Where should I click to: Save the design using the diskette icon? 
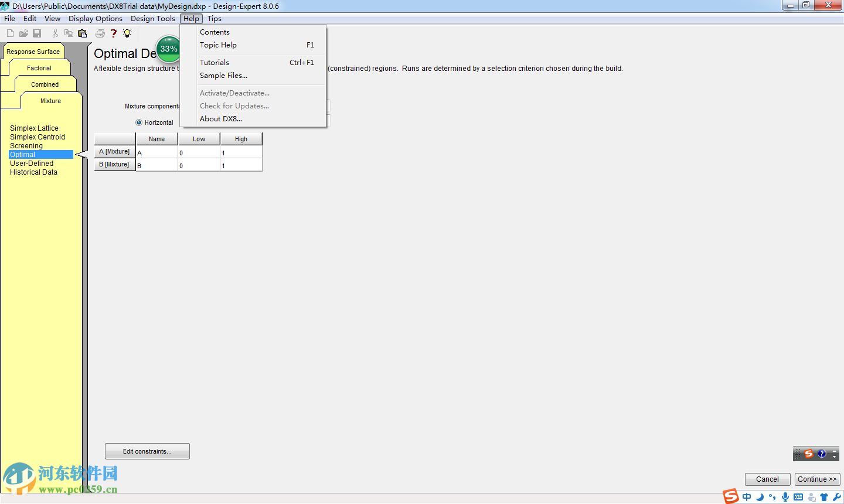click(x=37, y=33)
